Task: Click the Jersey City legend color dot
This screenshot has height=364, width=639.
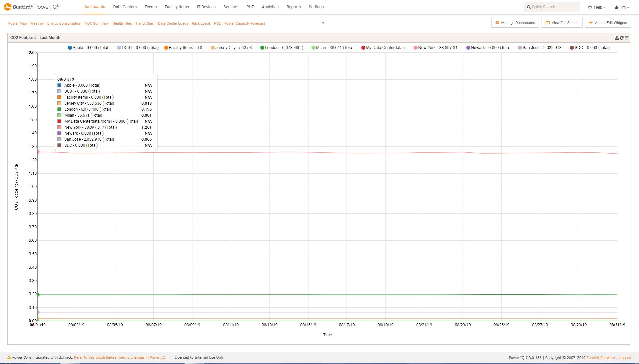Action: [212, 48]
